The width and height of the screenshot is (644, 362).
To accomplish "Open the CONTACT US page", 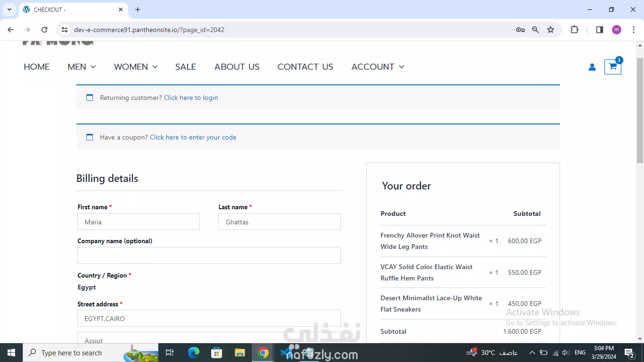I will (x=305, y=67).
